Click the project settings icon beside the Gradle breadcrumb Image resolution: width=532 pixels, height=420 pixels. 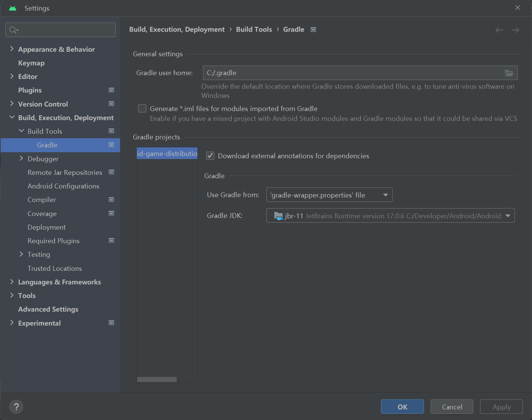313,29
